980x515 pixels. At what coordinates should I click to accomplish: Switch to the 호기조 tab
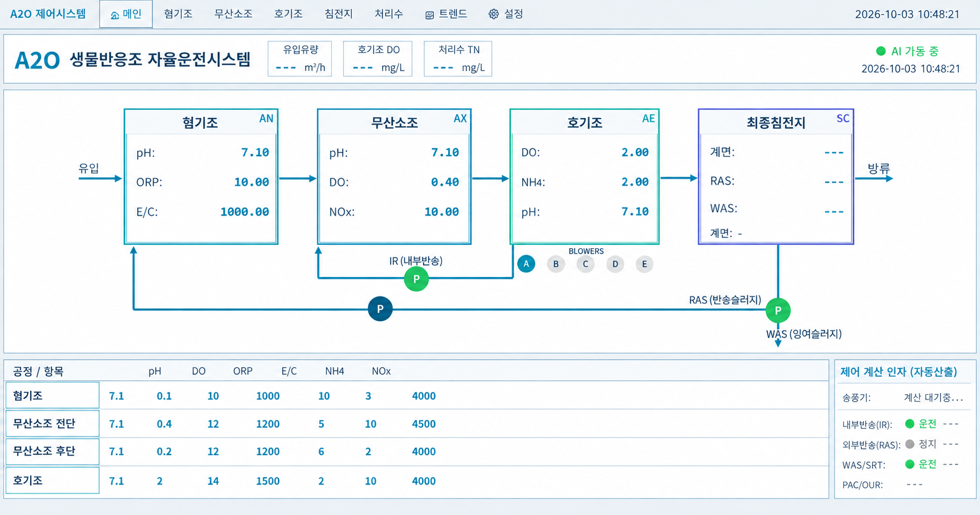click(x=288, y=14)
